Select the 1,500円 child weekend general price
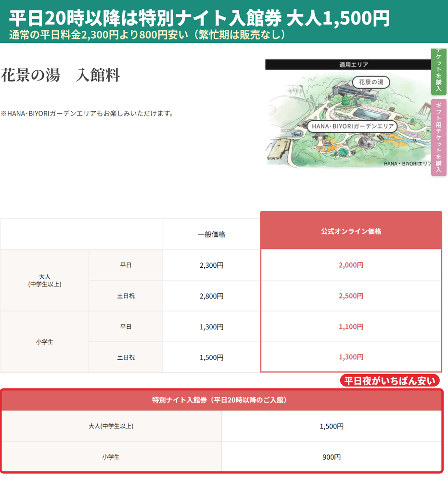The image size is (448, 493). (x=211, y=358)
